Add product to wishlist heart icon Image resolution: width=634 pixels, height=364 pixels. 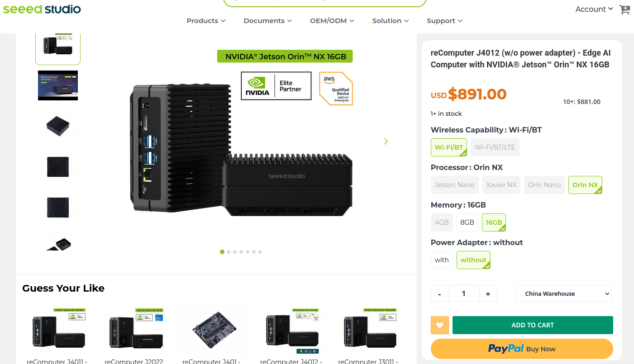[439, 325]
